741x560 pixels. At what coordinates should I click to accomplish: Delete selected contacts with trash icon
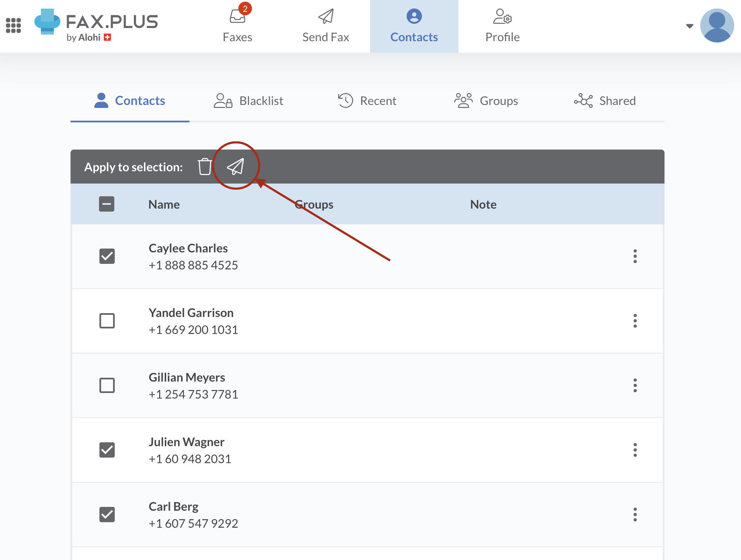click(205, 167)
